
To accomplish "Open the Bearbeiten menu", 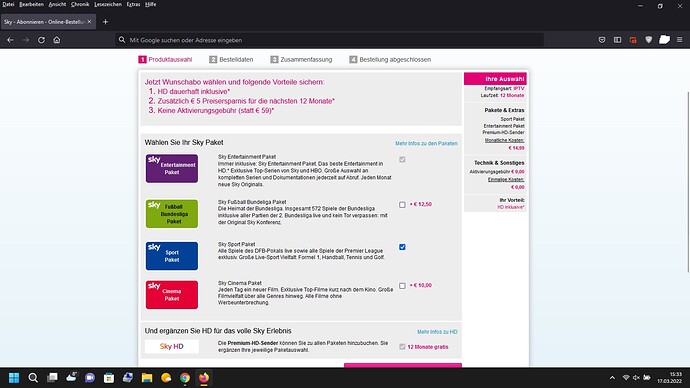I will [31, 4].
